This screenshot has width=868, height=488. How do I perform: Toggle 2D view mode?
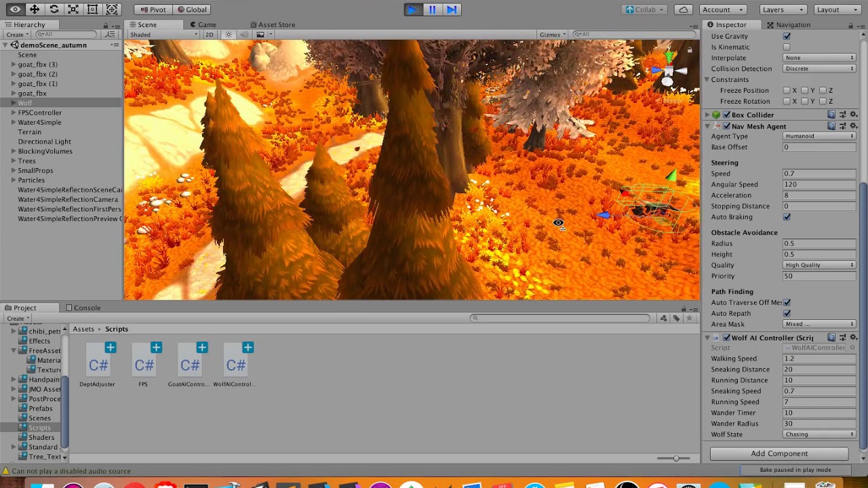210,35
